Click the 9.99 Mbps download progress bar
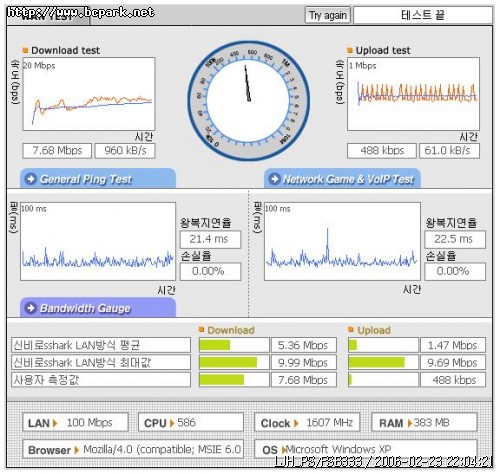Image resolution: width=500 pixels, height=474 pixels. tap(234, 362)
